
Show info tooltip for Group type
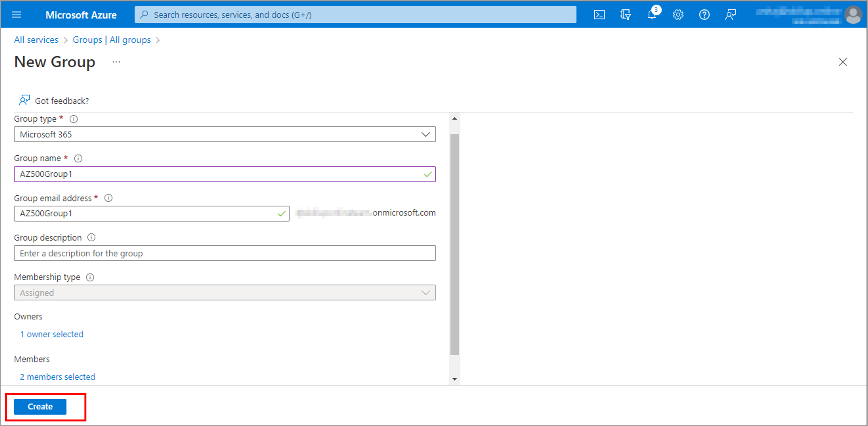click(x=73, y=119)
